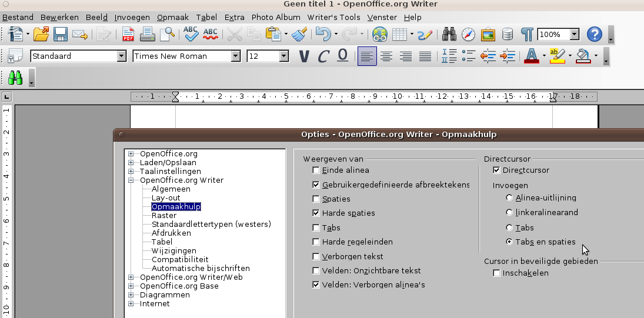Expand the Laden/Opslaan tree node
This screenshot has width=644, height=318.
131,163
